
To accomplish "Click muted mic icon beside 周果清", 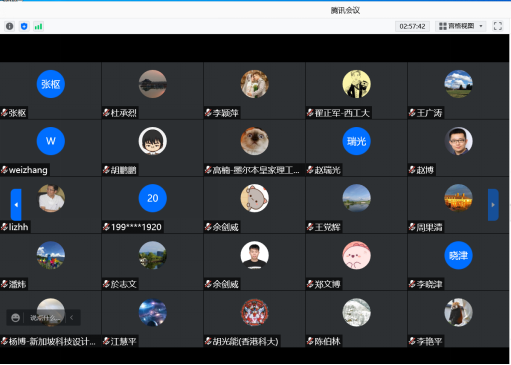I will [412, 227].
